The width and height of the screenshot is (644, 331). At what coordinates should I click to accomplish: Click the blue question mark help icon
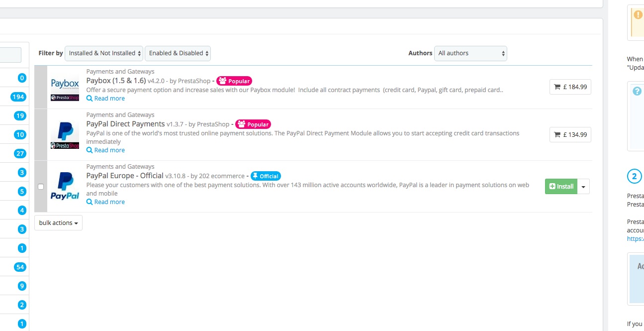tap(637, 91)
